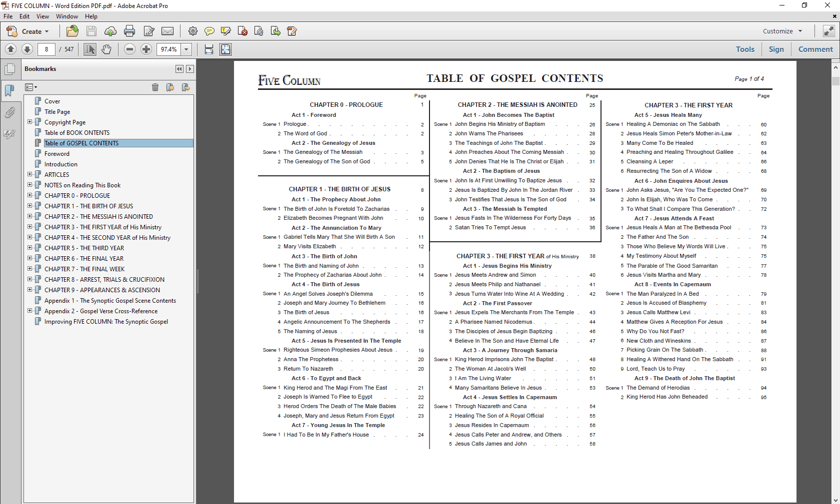Screen dimensions: 840x504
Task: Go to next page arrow
Action: click(x=27, y=49)
